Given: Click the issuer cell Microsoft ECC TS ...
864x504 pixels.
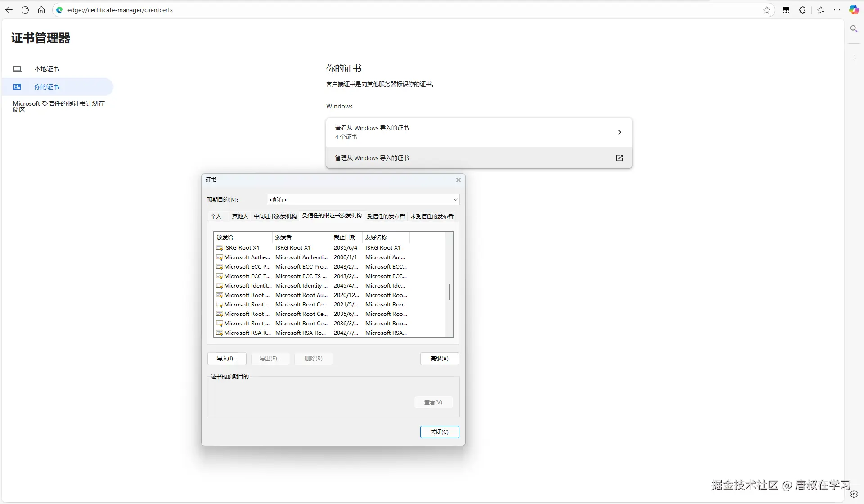Looking at the screenshot, I should coord(301,276).
